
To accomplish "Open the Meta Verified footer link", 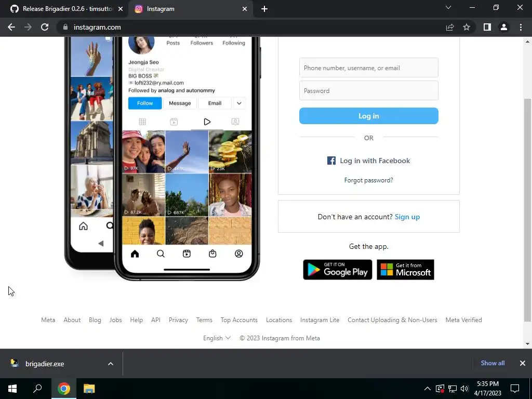I will [x=464, y=320].
